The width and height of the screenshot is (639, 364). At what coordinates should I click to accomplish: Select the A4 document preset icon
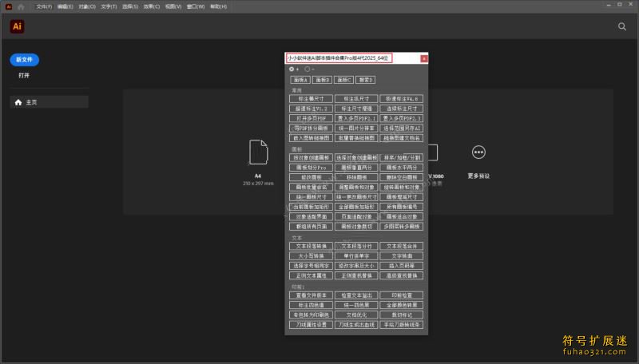tap(258, 152)
